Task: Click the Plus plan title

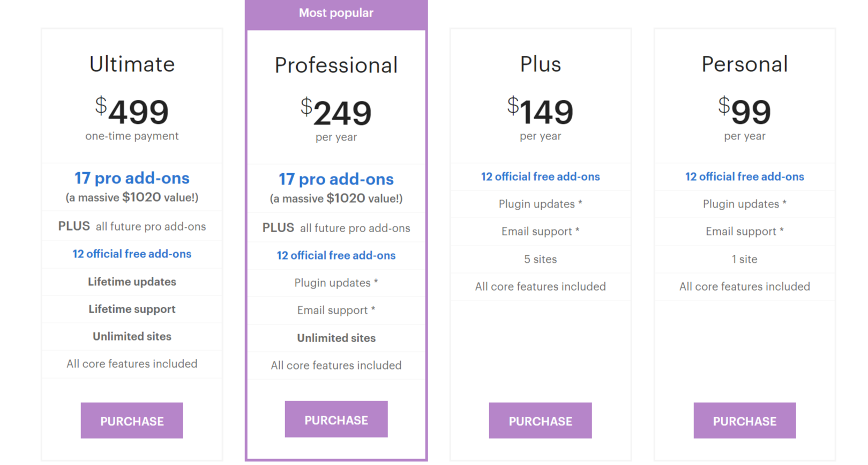Action: pos(540,64)
